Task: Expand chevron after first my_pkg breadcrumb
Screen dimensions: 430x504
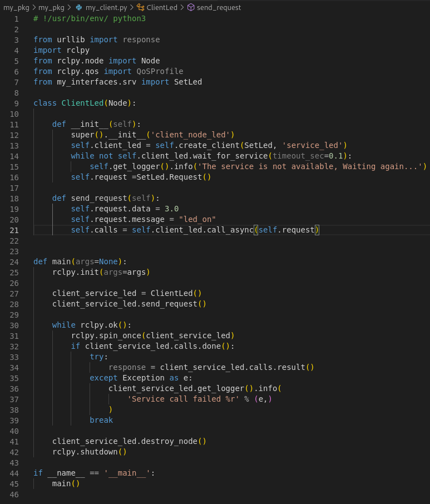Action: [x=34, y=7]
